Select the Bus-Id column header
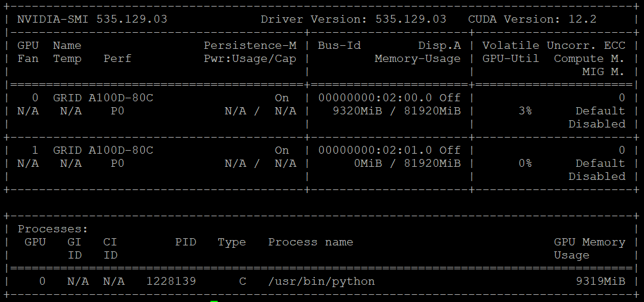644x302 pixels. point(339,45)
